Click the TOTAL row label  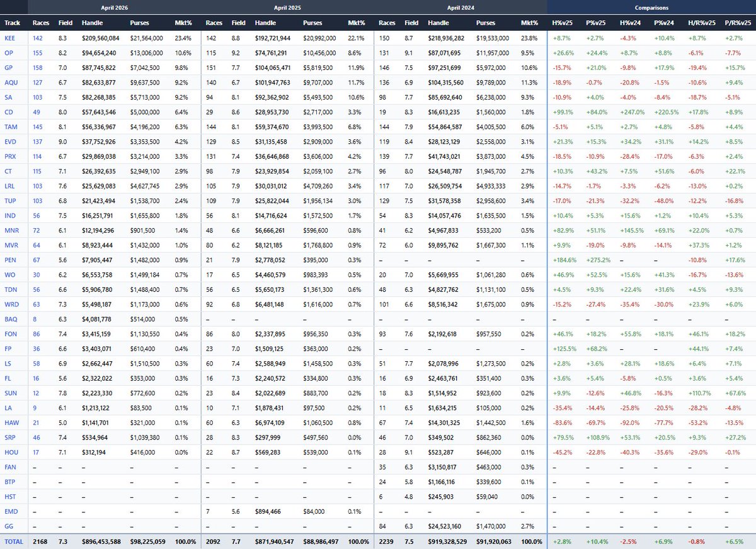13,541
